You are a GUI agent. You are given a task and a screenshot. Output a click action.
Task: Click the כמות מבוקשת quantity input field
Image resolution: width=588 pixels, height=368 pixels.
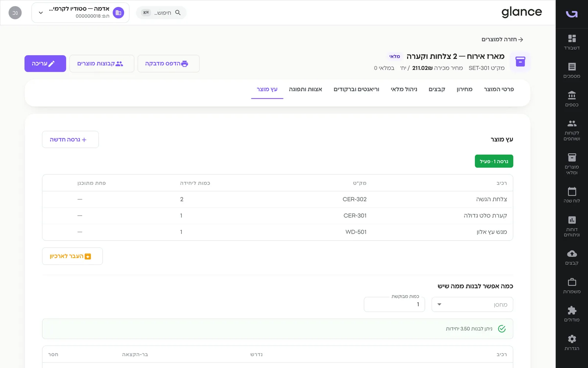pos(394,305)
